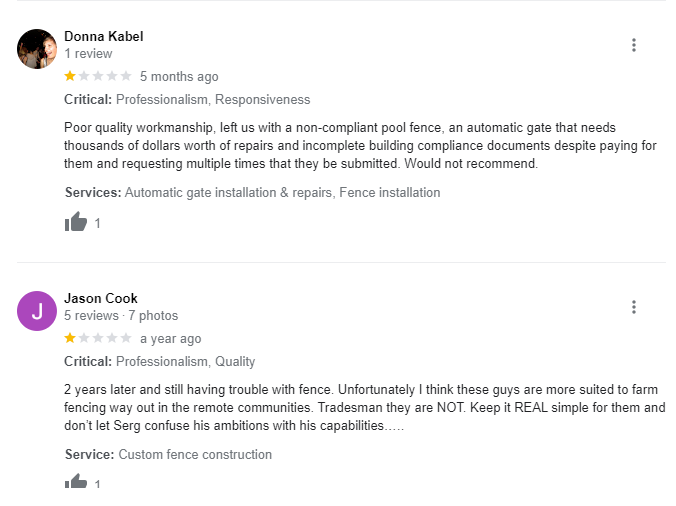
Task: Click the "5 months ago" timestamp
Action: (x=179, y=77)
